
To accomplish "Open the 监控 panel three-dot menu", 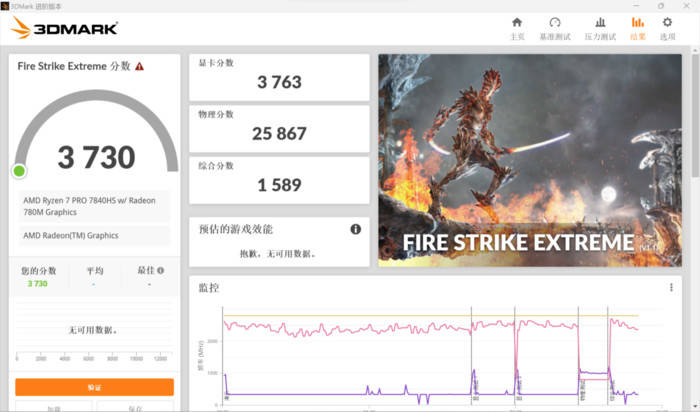I will point(671,288).
